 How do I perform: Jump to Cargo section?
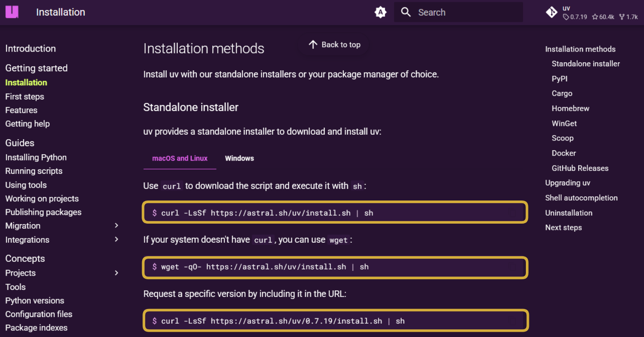click(x=562, y=93)
